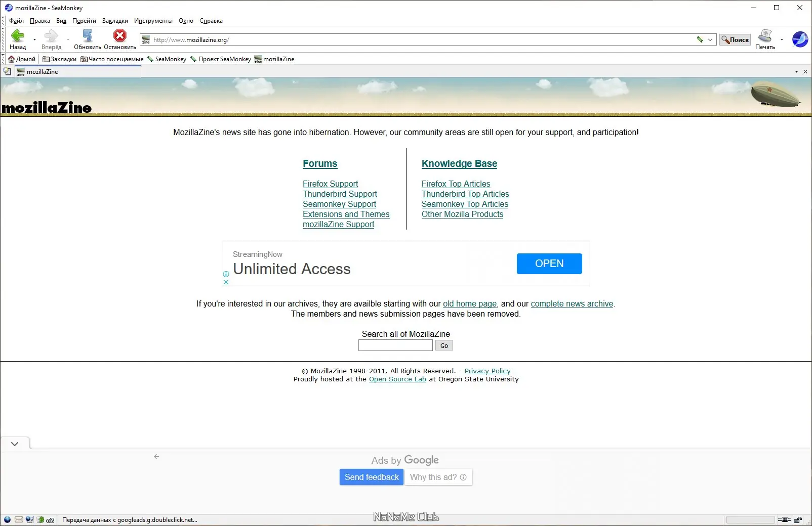Collapse the bookmarks toolbar using its grippy

pyautogui.click(x=3, y=59)
